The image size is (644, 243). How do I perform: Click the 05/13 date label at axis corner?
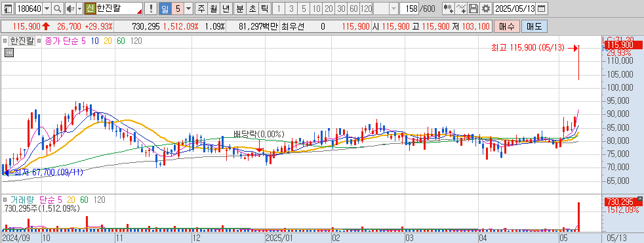point(617,238)
